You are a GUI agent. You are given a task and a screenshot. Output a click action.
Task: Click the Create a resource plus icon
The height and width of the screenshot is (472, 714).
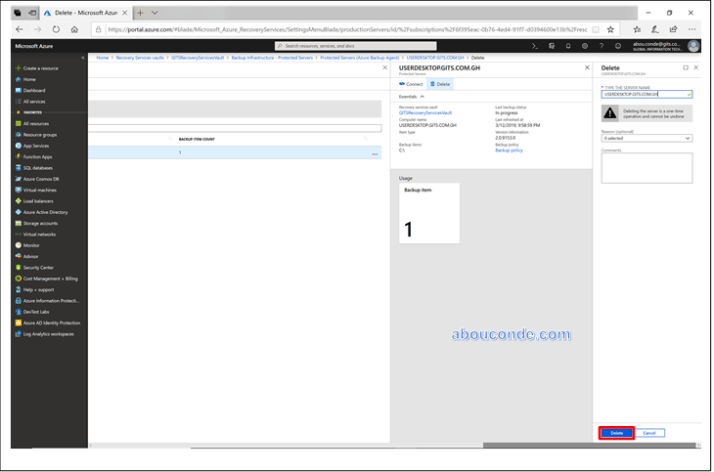(17, 67)
